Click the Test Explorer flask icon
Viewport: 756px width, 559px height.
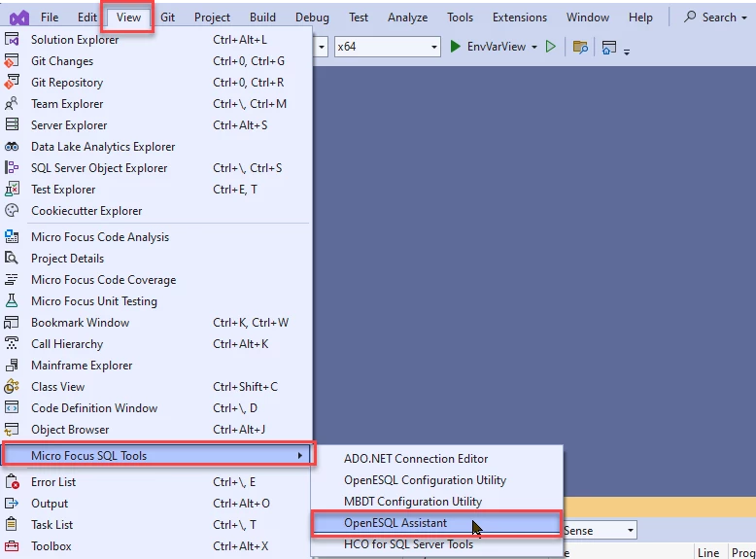point(12,189)
